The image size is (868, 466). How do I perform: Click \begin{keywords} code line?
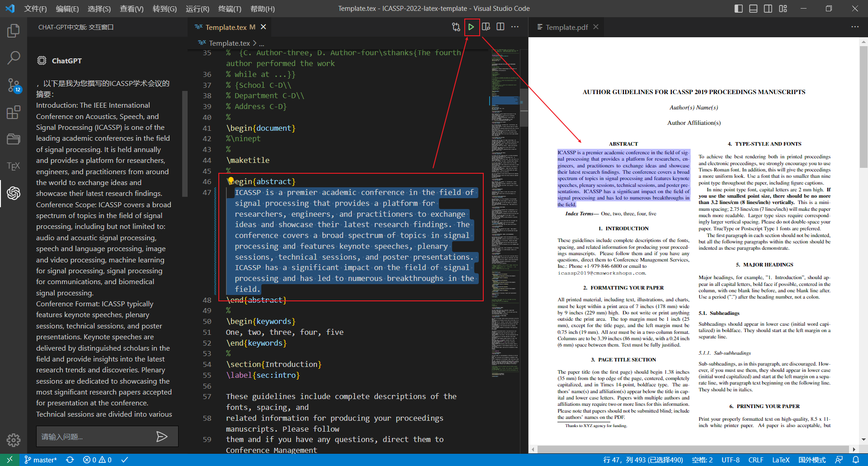(x=261, y=321)
